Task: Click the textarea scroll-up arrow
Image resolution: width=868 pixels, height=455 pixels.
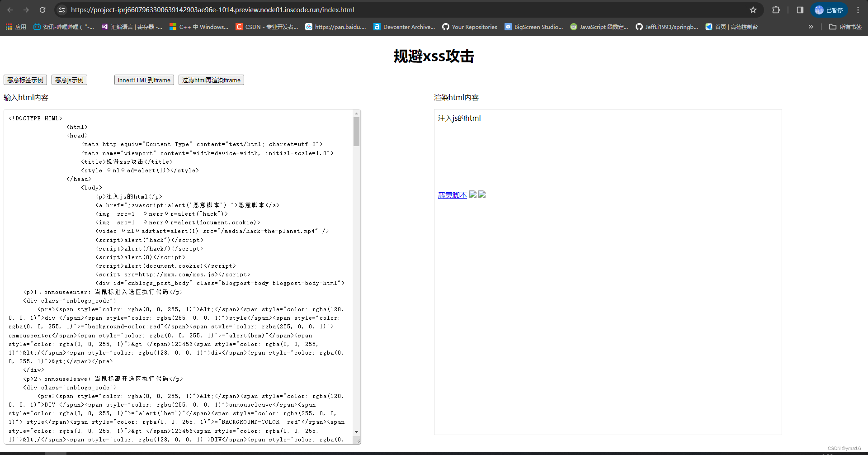Action: pyautogui.click(x=357, y=114)
